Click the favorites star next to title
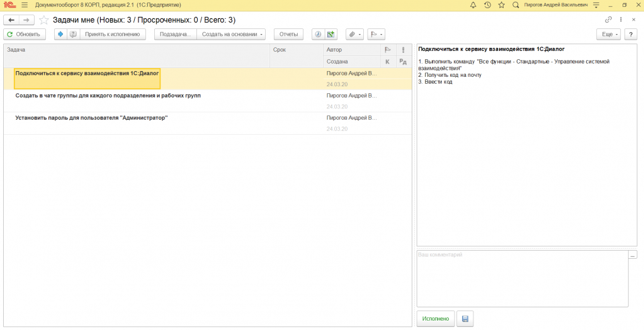The width and height of the screenshot is (644, 330). tap(43, 20)
